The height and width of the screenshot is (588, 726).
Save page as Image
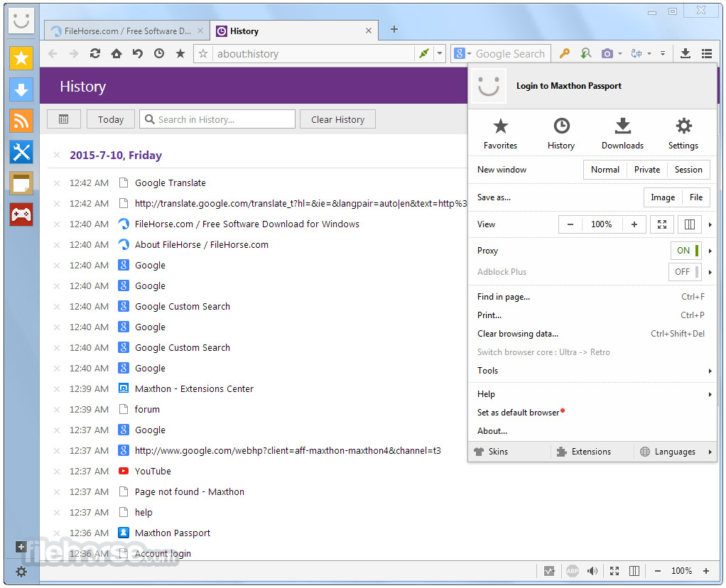pyautogui.click(x=663, y=197)
